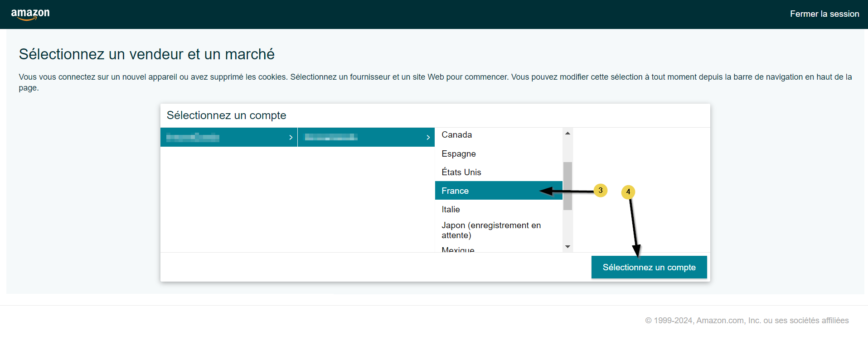Click the Amazon logo in header
Screen dimensions: 868x340
click(30, 14)
